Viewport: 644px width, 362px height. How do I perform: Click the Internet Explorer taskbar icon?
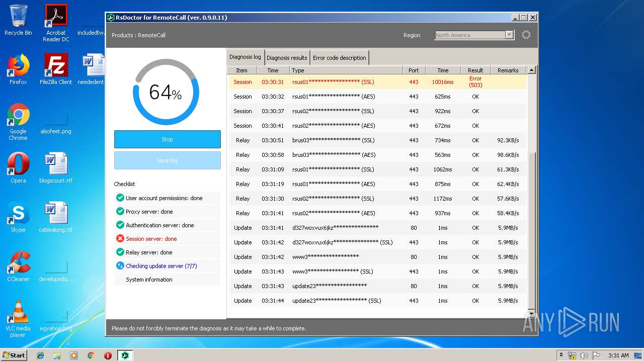40,355
